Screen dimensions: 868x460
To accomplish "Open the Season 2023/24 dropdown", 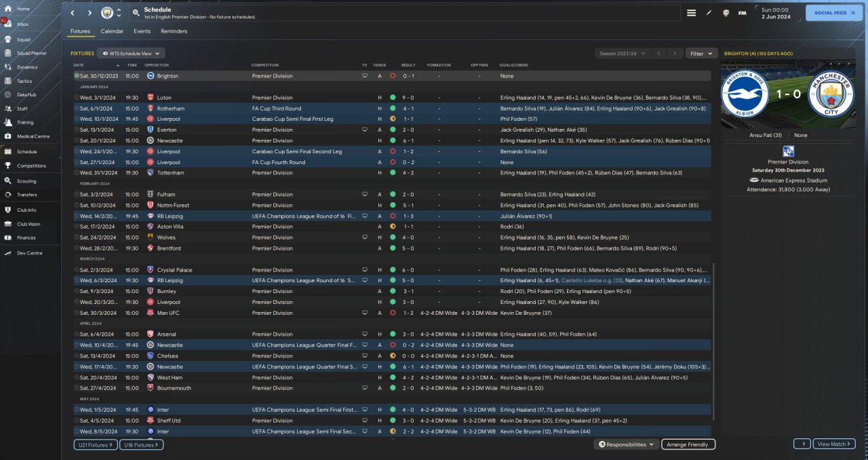I will click(x=621, y=53).
